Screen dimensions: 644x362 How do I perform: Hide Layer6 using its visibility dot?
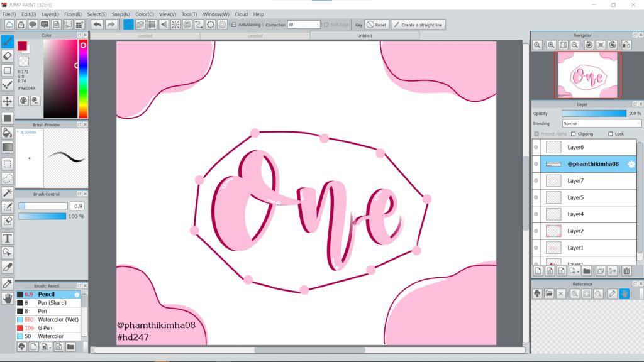click(x=536, y=147)
